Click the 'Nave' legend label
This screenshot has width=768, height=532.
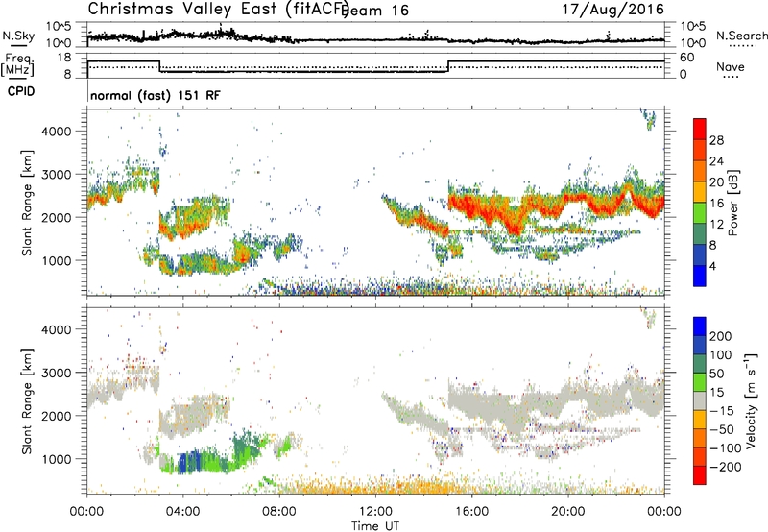click(x=730, y=66)
